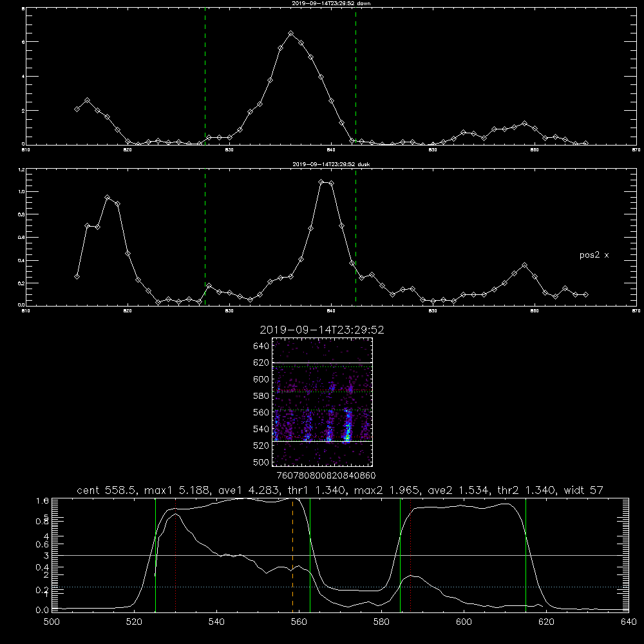Viewport: 644px width, 644px height.
Task: Click the '560' x-axis label of bottom plot
Action: coord(299,622)
